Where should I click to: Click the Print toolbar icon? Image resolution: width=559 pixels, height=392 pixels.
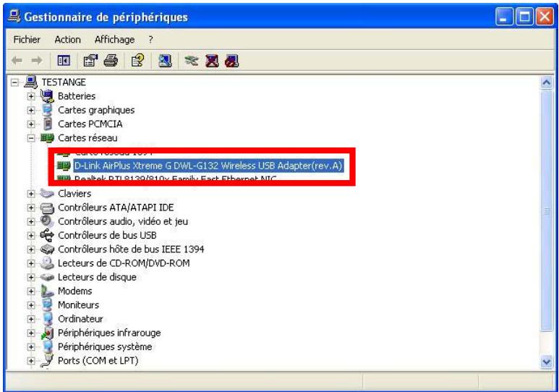(111, 61)
